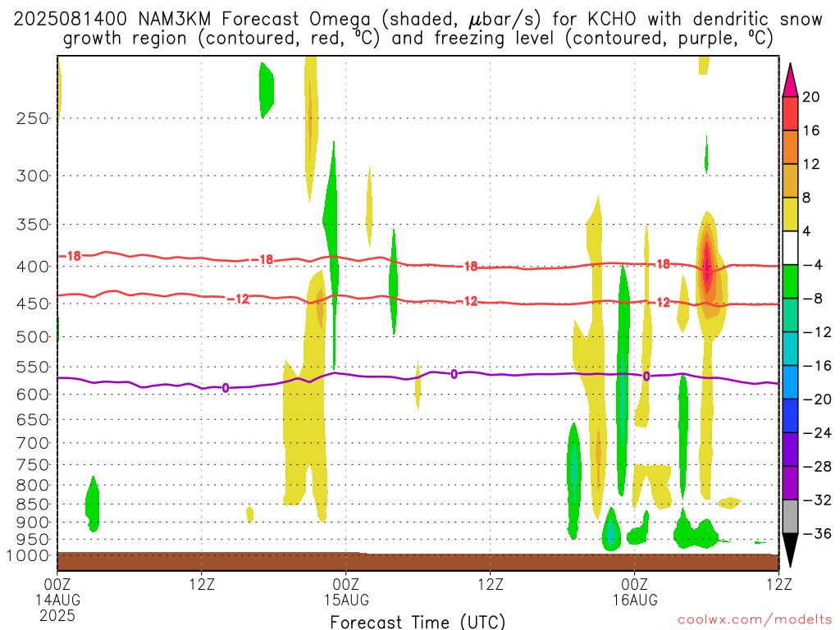The width and height of the screenshot is (840, 630).
Task: Select the dark blue -24 to -20 colorbar segment
Action: point(790,416)
